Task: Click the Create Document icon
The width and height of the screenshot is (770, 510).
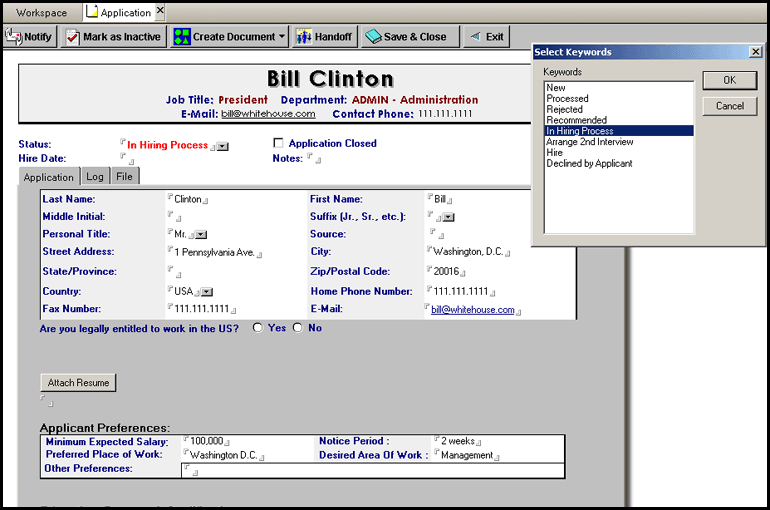Action: point(181,37)
